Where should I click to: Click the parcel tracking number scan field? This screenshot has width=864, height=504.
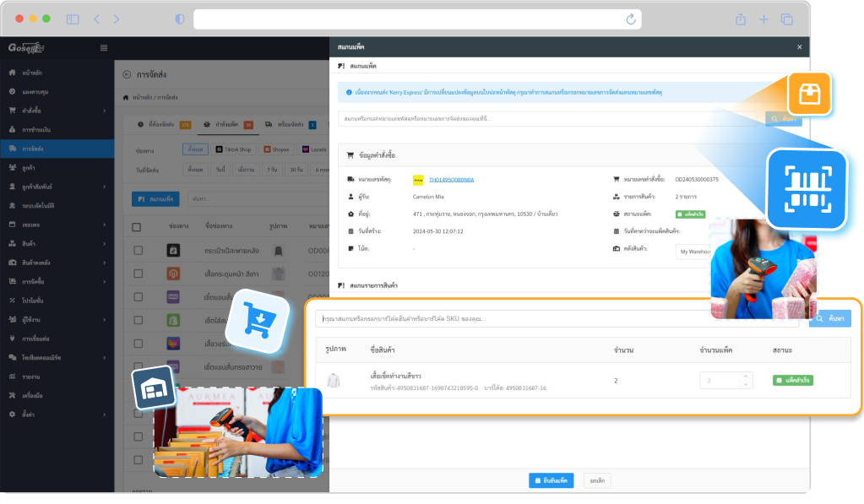[548, 119]
